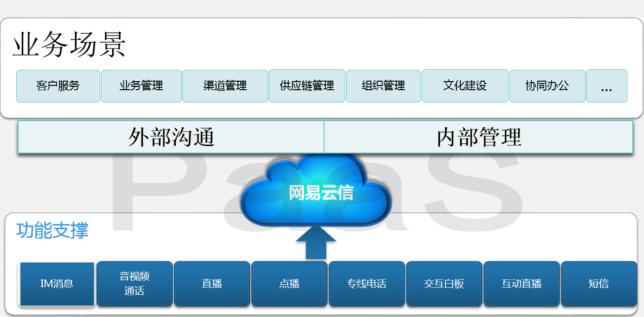This screenshot has height=317, width=644.
Task: Open the 点播 feature block
Action: (x=289, y=284)
